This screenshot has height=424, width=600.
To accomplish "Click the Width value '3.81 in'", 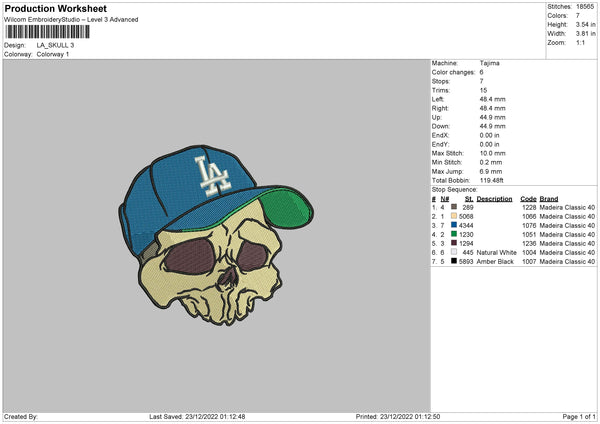I will point(586,34).
